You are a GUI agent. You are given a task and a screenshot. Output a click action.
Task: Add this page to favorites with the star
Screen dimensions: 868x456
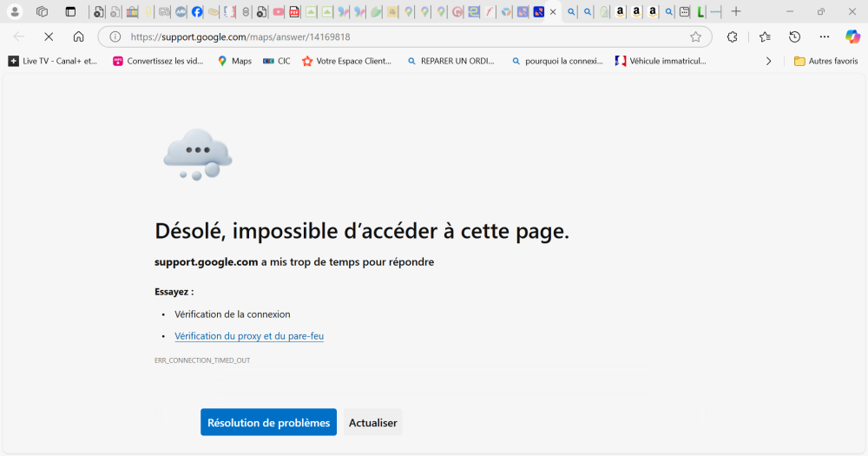(695, 36)
